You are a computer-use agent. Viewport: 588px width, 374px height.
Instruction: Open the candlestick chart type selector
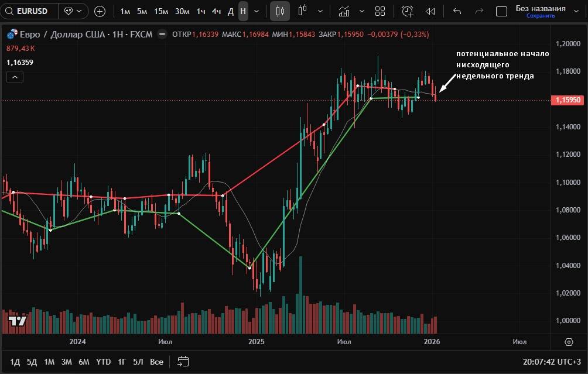click(x=280, y=11)
